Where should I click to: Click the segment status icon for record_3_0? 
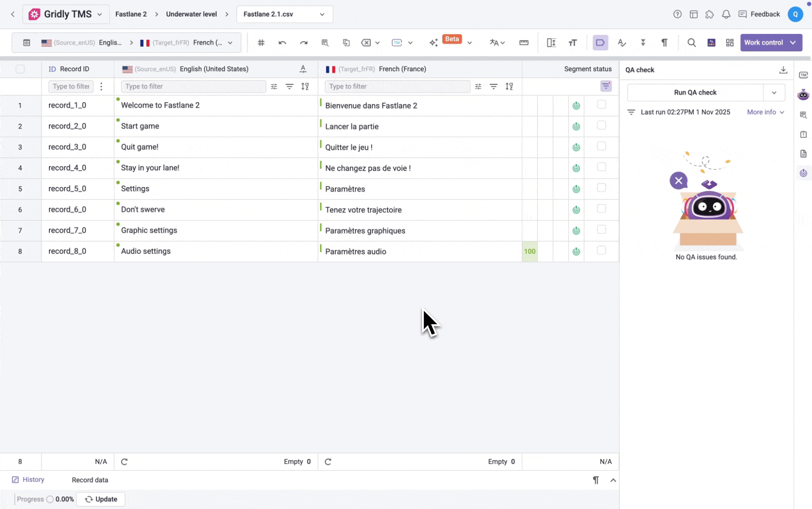(x=576, y=147)
